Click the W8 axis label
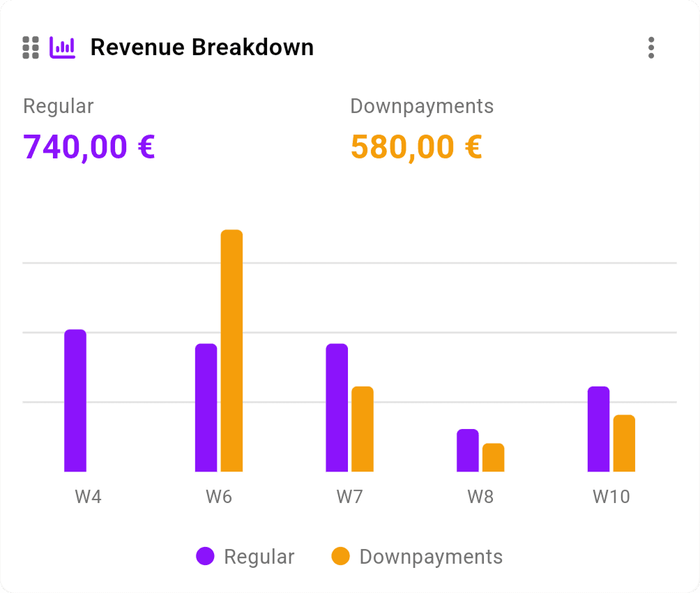The image size is (700, 593). [480, 497]
